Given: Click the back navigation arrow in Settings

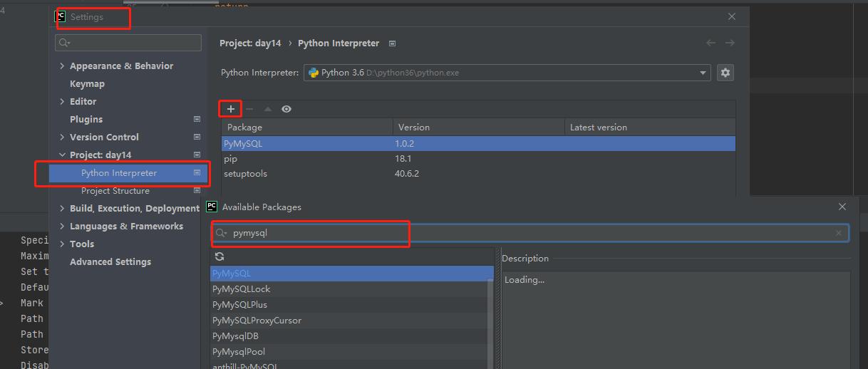Looking at the screenshot, I should click(711, 43).
